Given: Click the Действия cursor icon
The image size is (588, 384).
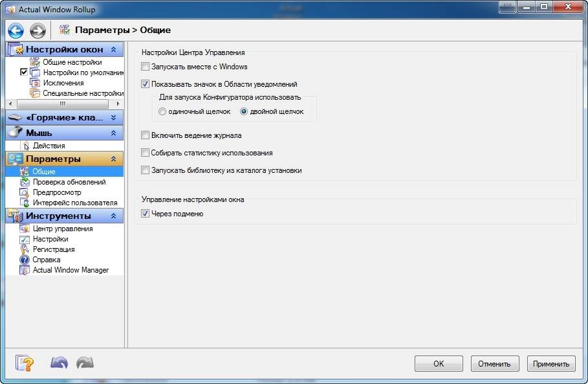Looking at the screenshot, I should 25,146.
